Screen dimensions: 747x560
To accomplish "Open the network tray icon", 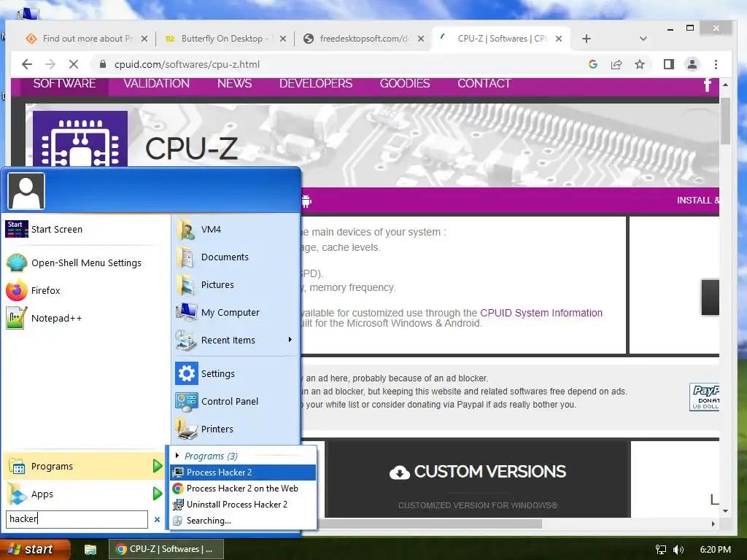I will [661, 550].
